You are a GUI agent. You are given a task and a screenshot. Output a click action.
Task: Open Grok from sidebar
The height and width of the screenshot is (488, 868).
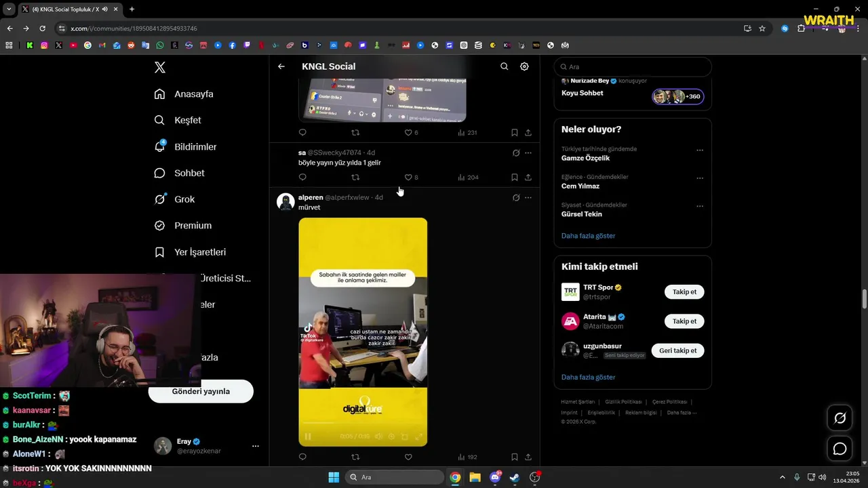(x=174, y=199)
